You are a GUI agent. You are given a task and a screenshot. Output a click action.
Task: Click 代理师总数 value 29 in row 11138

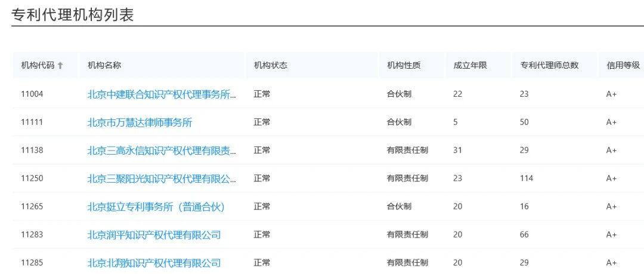coord(524,150)
